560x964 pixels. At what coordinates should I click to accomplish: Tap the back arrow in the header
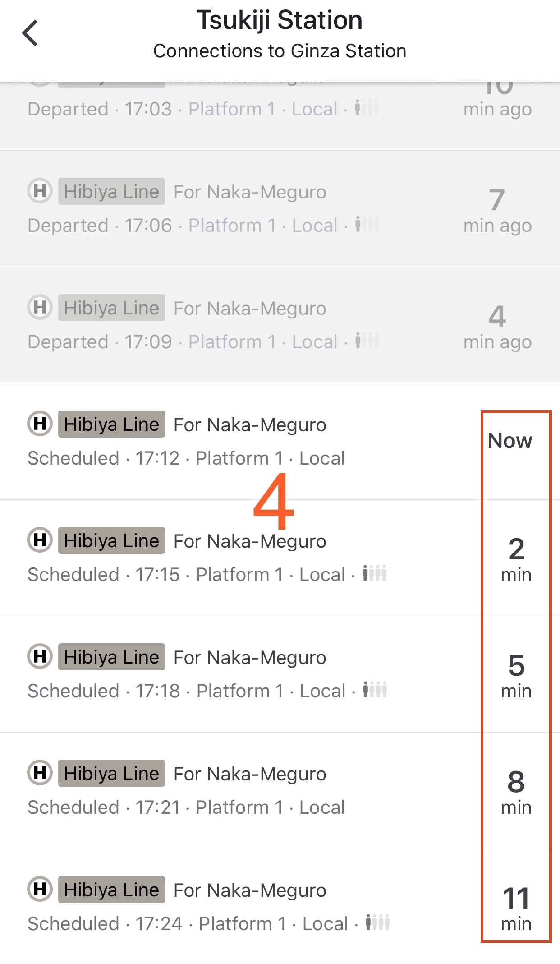click(x=30, y=33)
